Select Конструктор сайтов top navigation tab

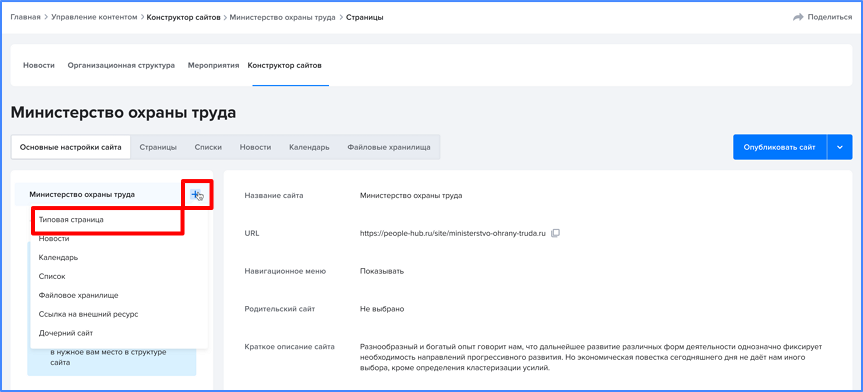point(285,66)
